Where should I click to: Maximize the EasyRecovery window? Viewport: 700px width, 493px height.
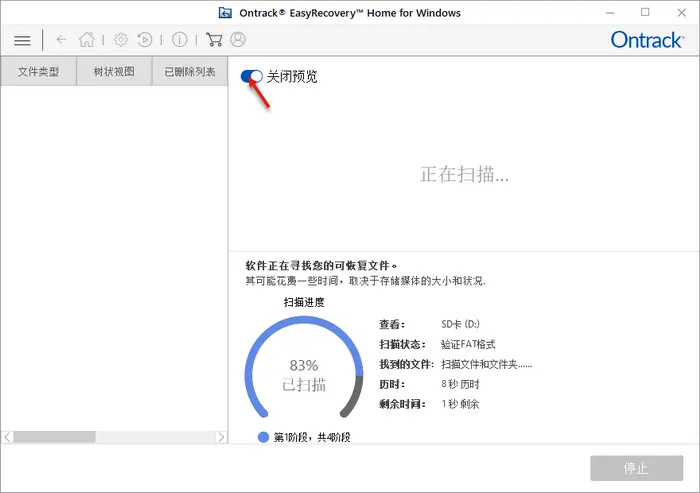coord(645,13)
